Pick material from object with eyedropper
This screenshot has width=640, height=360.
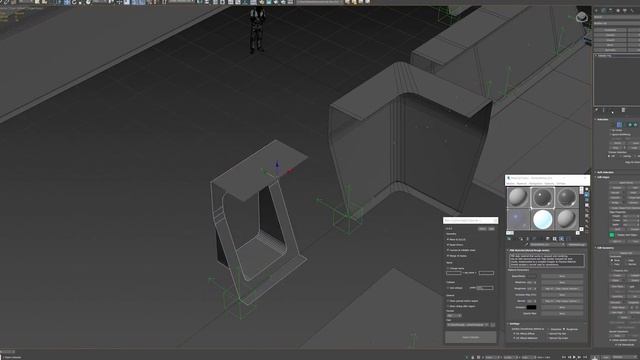click(x=526, y=244)
